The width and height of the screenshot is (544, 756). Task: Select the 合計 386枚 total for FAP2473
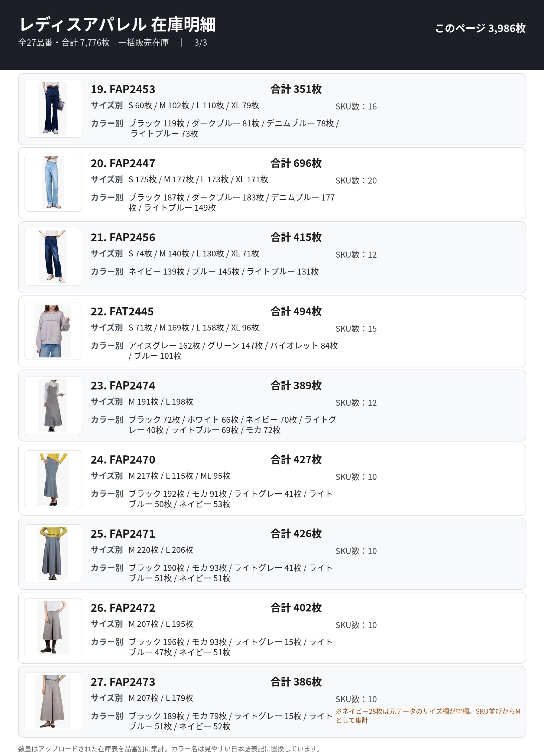(x=296, y=682)
